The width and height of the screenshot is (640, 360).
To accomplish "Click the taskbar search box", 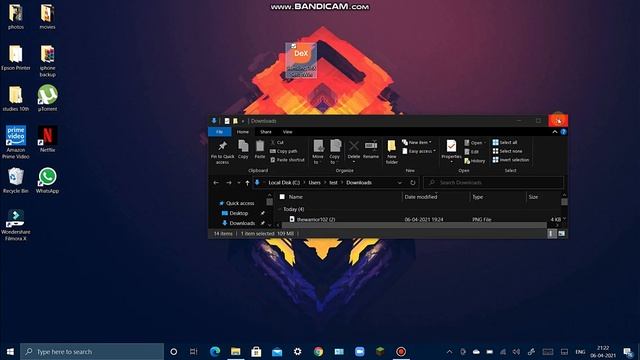I will tap(92, 351).
